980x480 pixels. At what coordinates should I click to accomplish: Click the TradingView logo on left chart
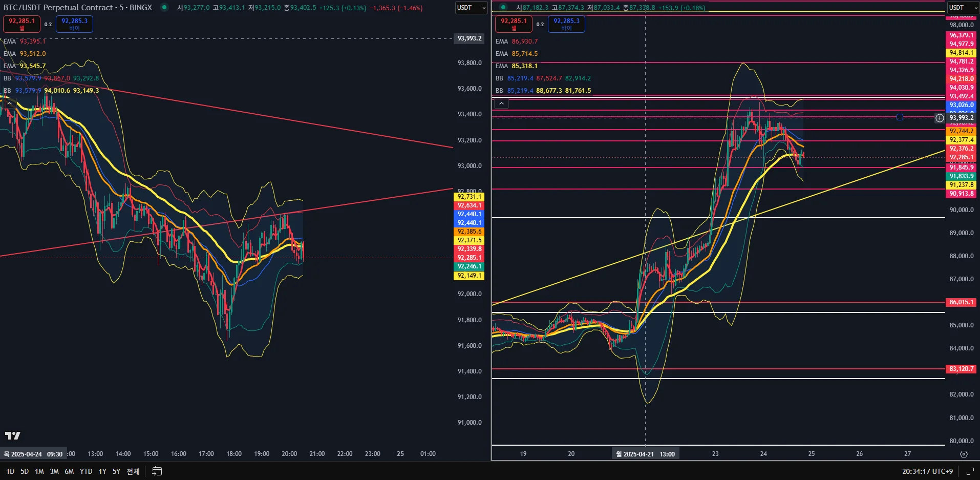[x=12, y=435]
